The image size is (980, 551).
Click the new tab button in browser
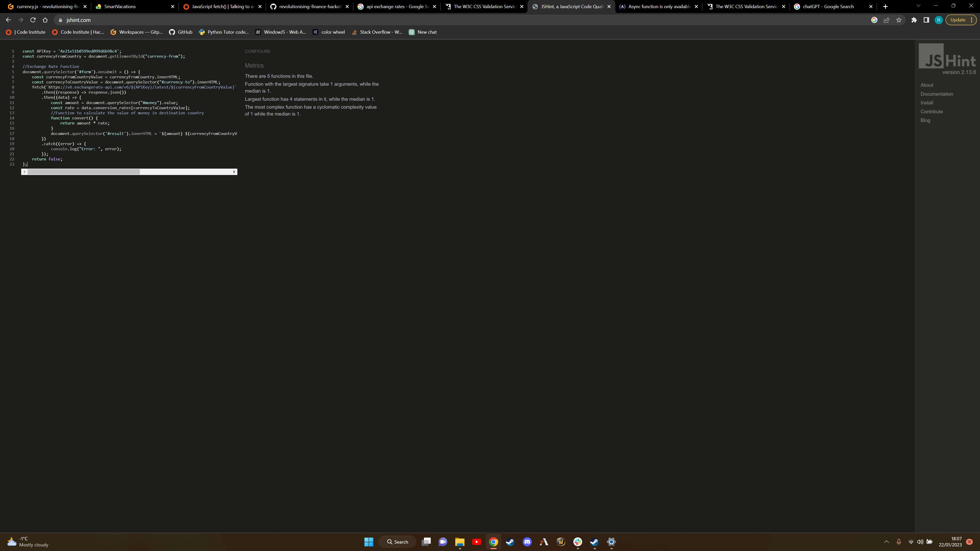pyautogui.click(x=885, y=6)
